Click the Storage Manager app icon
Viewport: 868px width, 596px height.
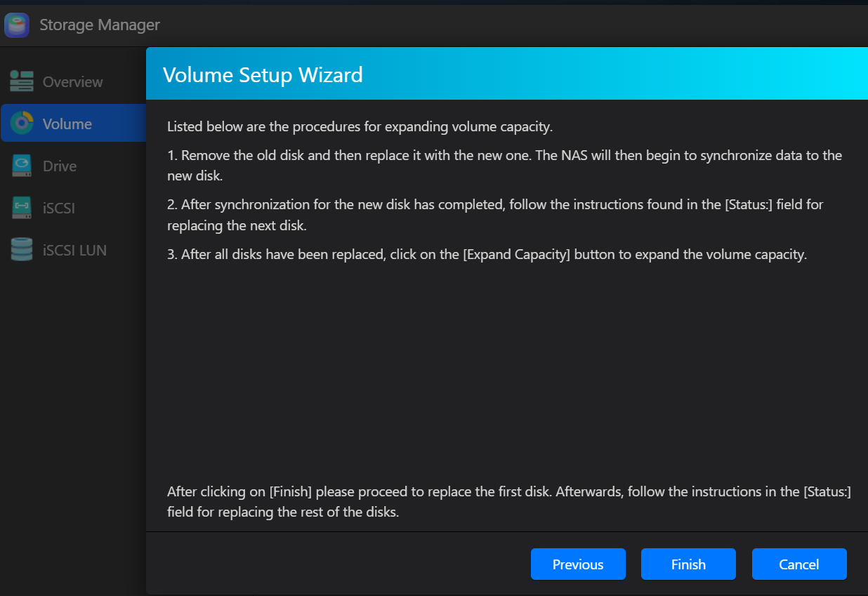[x=17, y=25]
